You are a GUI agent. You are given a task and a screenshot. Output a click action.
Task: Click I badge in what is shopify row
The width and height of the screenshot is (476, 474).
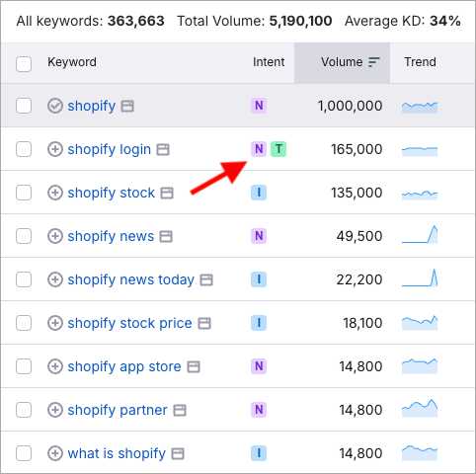click(x=259, y=453)
